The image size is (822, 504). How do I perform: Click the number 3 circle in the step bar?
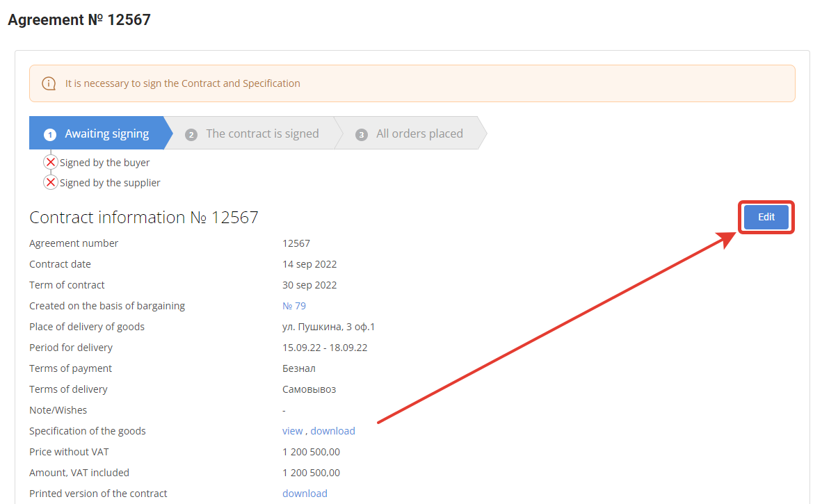click(362, 134)
